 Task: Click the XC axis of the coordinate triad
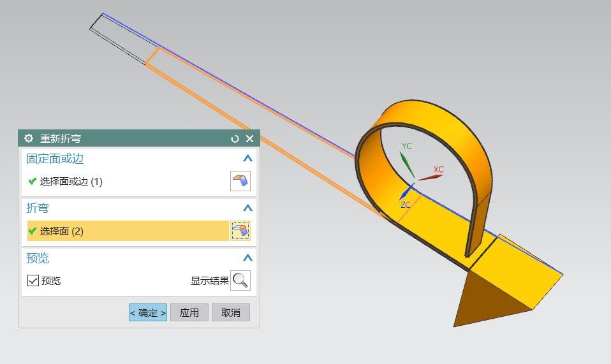(431, 177)
